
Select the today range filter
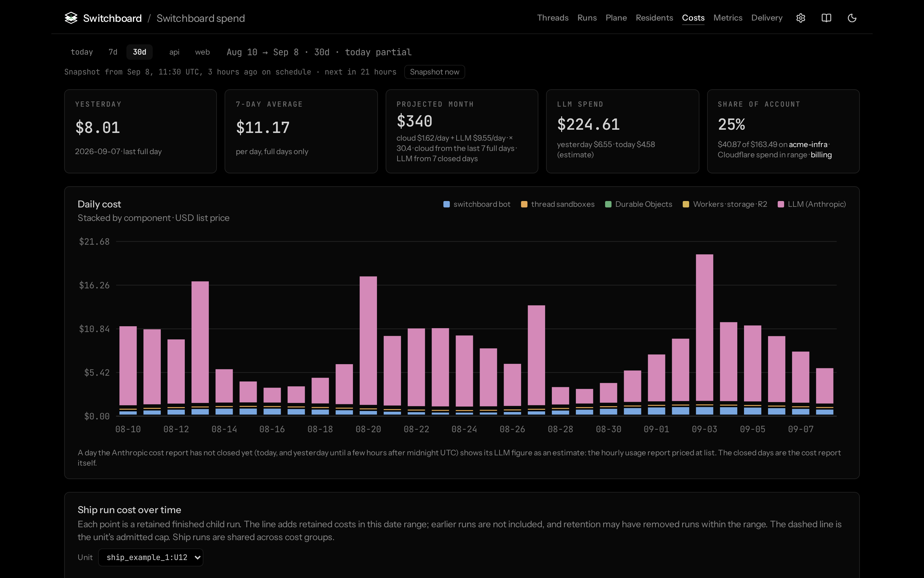82,52
